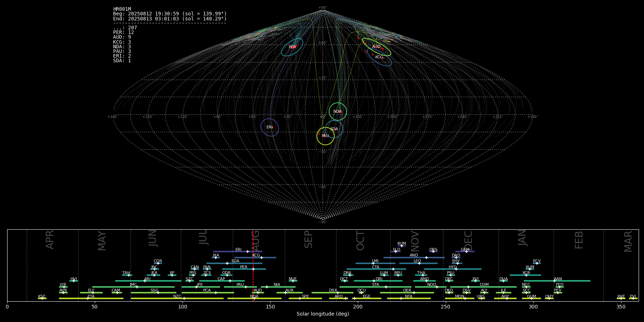Click the JAN month label in the timeline
This screenshot has width=644, height=322.
tap(523, 238)
